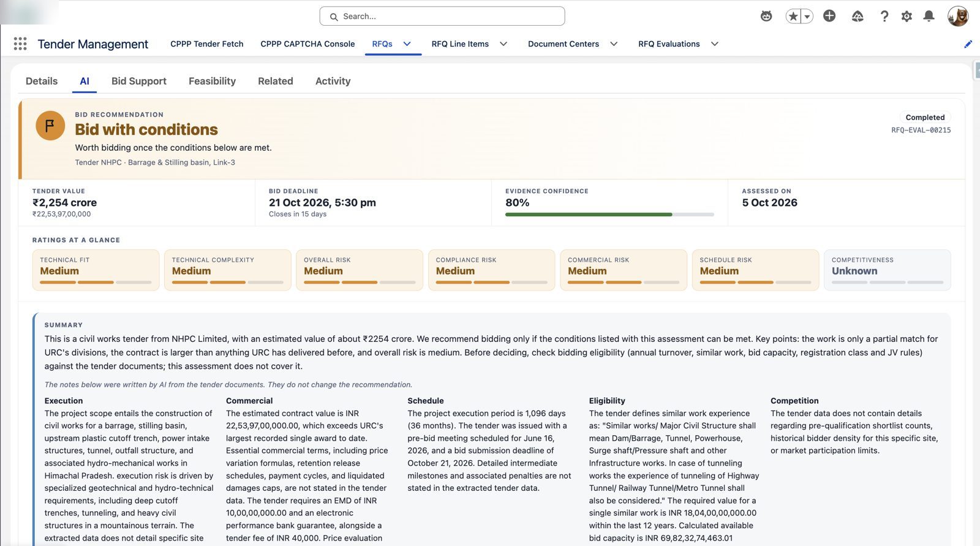Click the favorites star icon
This screenshot has width=980, height=546.
coord(793,17)
